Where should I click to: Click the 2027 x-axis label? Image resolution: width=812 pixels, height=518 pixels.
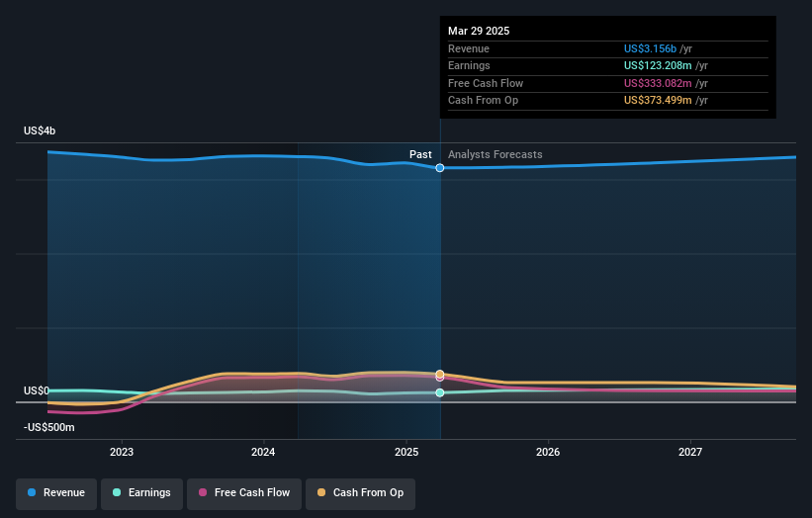point(690,452)
